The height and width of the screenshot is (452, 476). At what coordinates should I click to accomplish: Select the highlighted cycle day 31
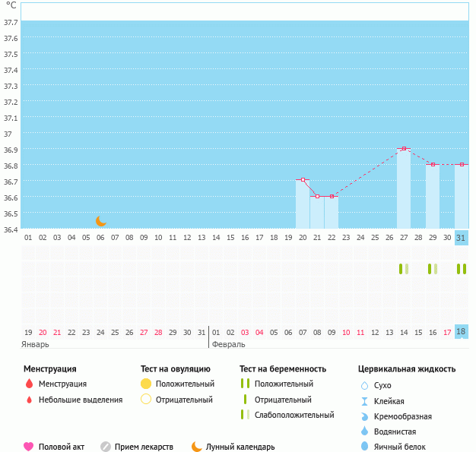click(461, 238)
